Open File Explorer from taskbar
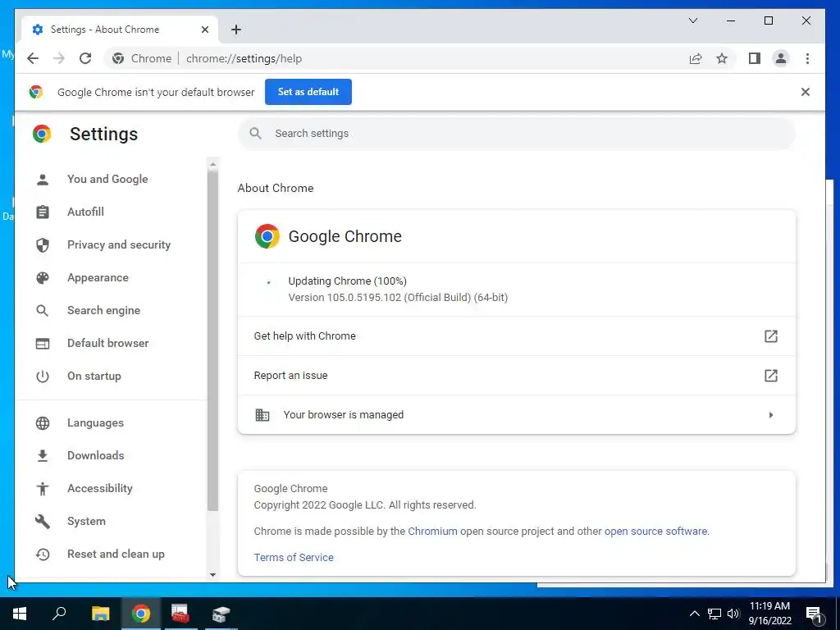Screen dimensions: 840x630 tap(100, 614)
